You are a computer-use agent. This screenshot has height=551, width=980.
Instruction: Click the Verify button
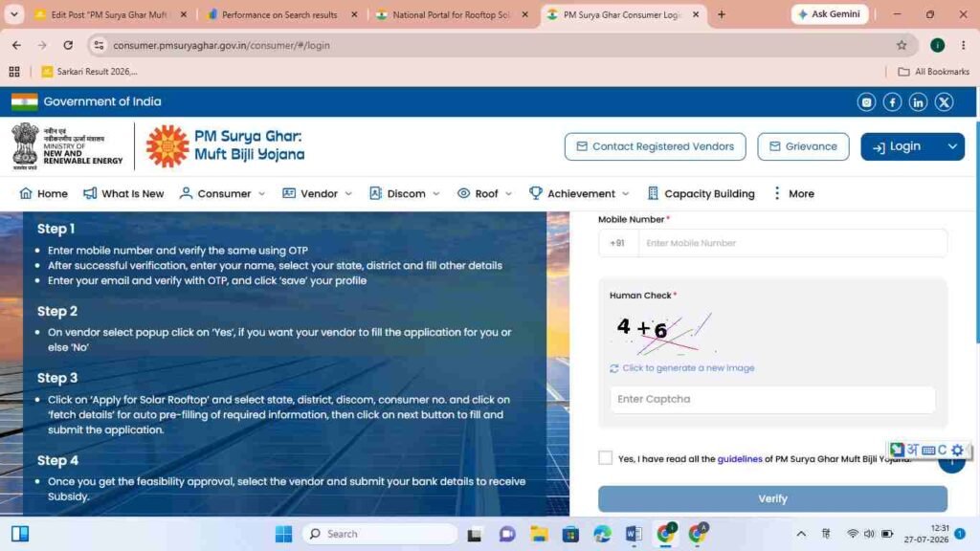coord(772,498)
